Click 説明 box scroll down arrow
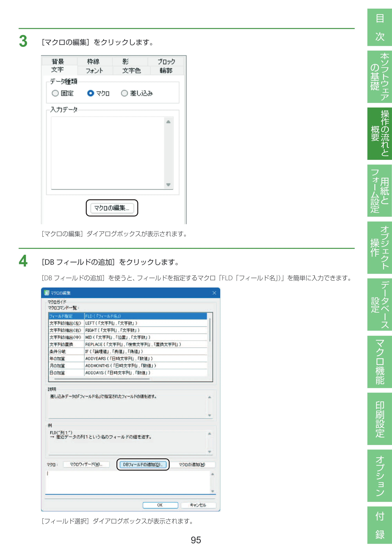The height and width of the screenshot is (555, 392). click(209, 415)
